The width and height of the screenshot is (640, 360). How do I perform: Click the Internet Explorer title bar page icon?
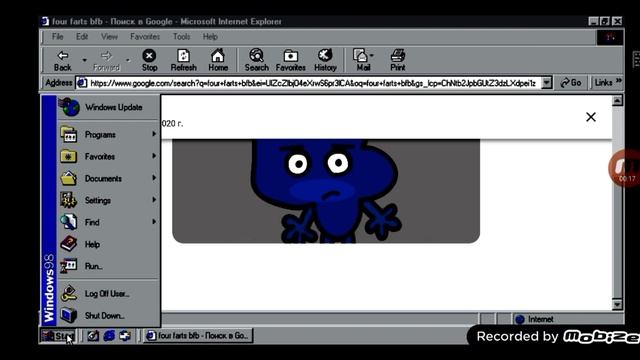[x=45, y=21]
